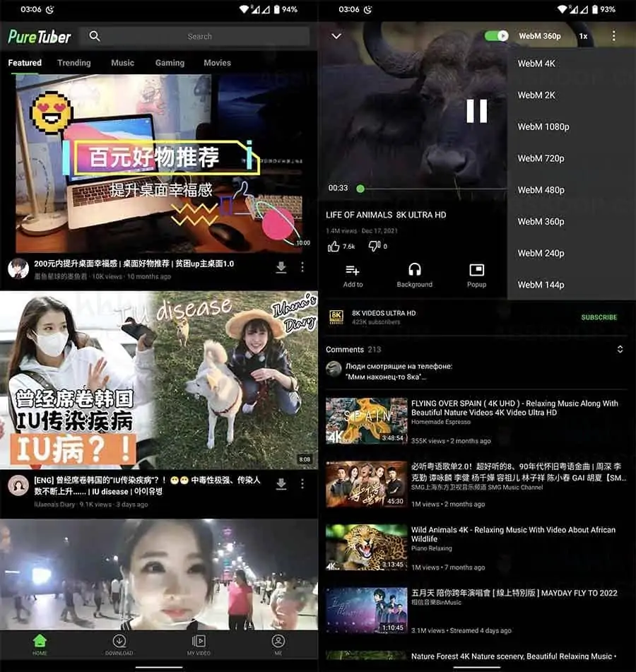
Task: Open the FLYING OVER SPAIN video thumbnail
Action: (x=365, y=420)
